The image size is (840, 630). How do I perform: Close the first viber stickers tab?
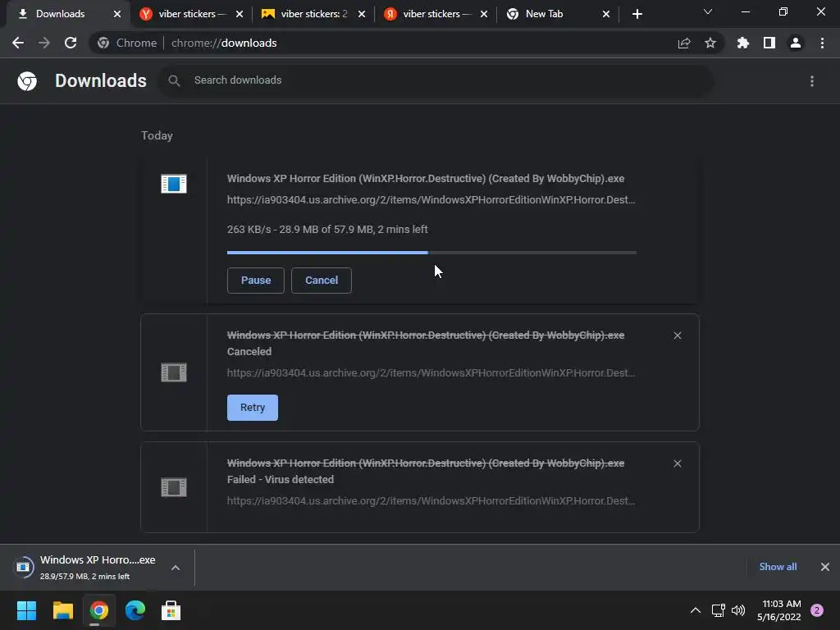pyautogui.click(x=240, y=14)
